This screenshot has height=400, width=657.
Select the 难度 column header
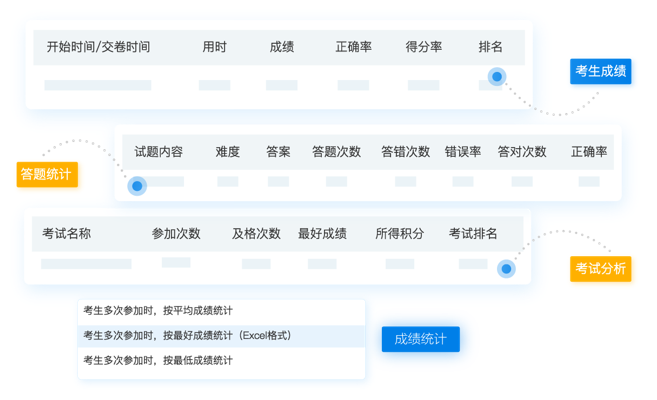coord(228,152)
